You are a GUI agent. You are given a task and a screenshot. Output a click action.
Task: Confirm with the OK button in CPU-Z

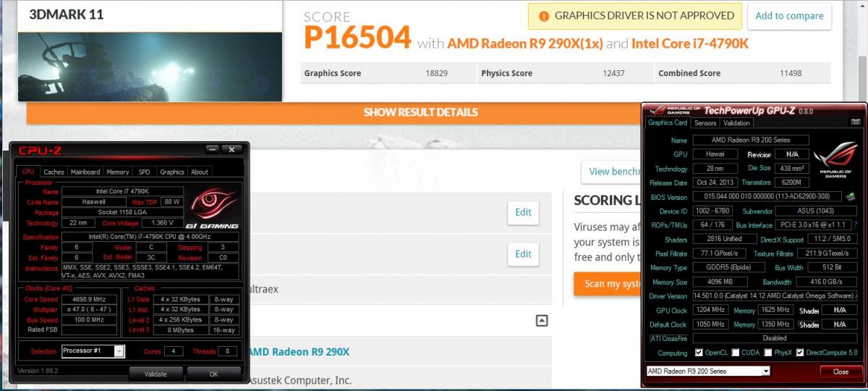tap(213, 374)
